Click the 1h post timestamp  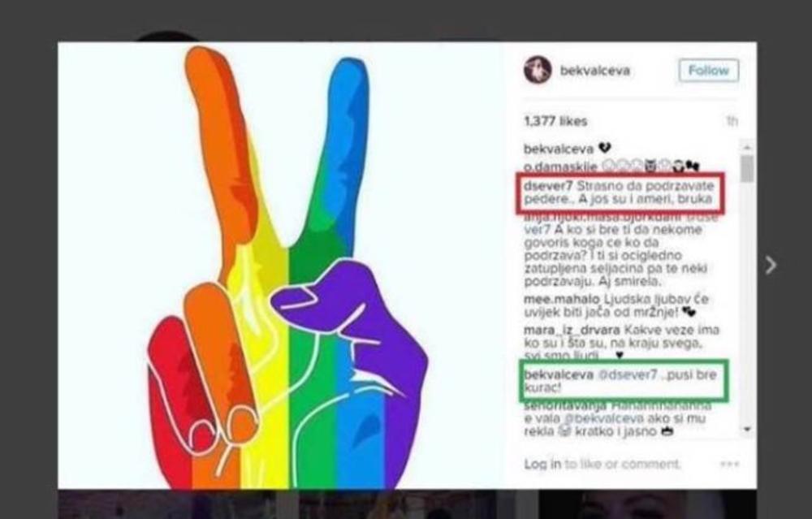point(732,121)
